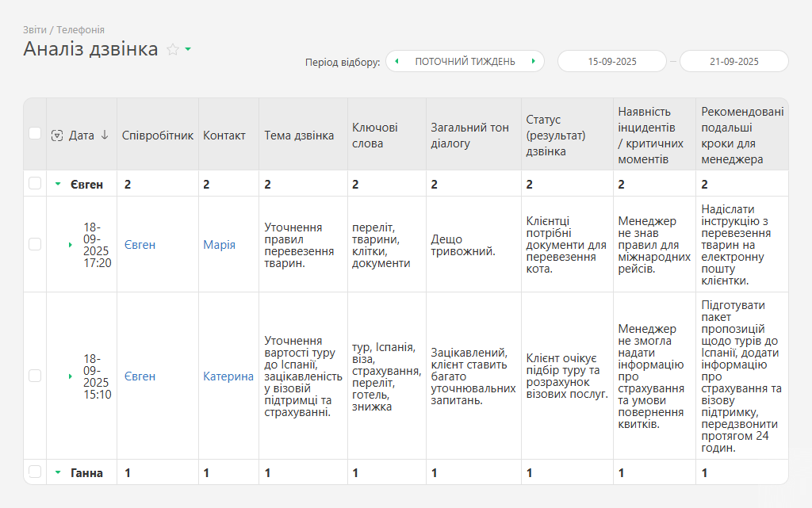Open the 'Поточний тиждень' period selector
This screenshot has height=508, width=812.
click(465, 61)
